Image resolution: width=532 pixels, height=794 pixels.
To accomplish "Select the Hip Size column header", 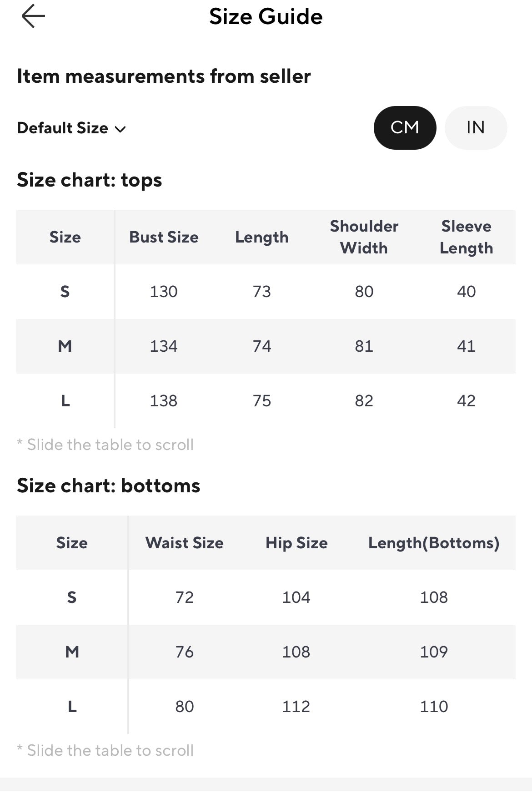I will point(296,543).
